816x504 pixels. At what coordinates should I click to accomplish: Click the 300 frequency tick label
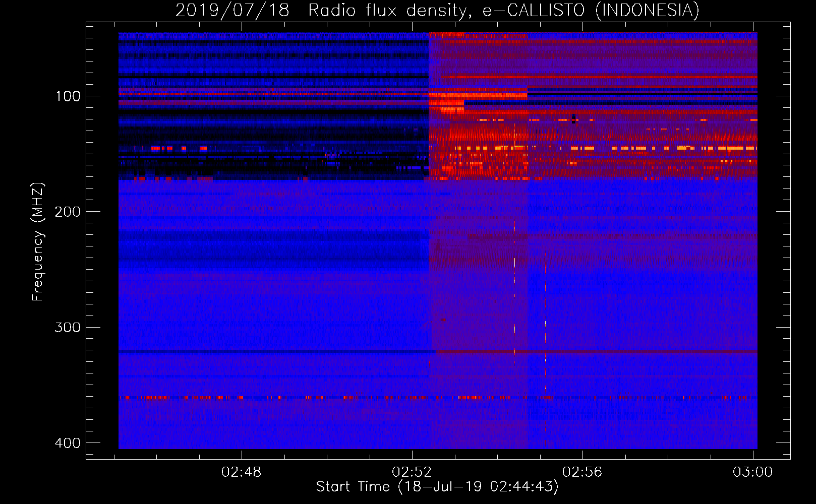pos(67,328)
